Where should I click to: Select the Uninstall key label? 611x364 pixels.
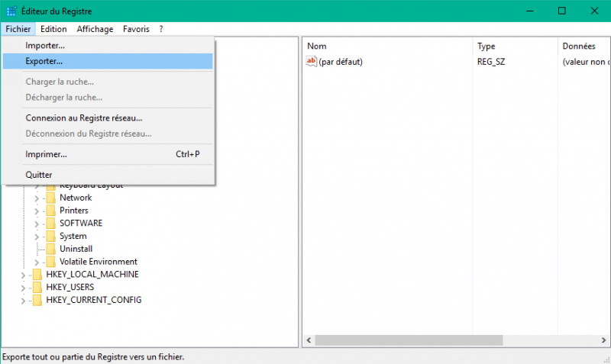[76, 249]
